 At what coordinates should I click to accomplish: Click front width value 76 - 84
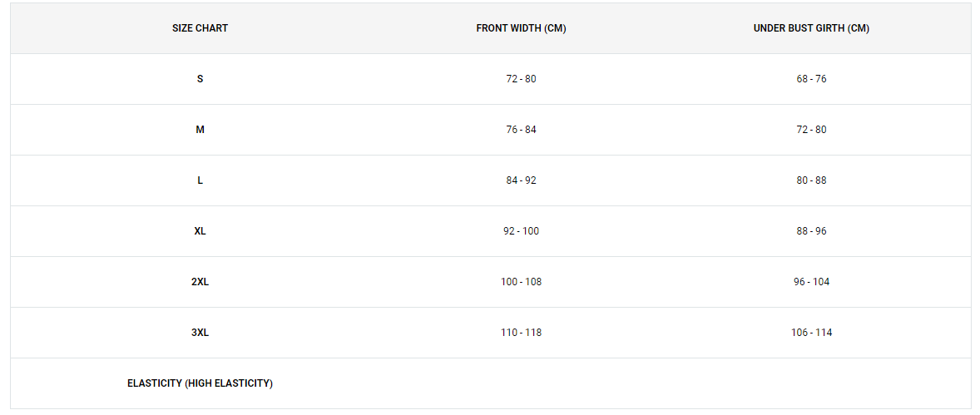pyautogui.click(x=522, y=130)
